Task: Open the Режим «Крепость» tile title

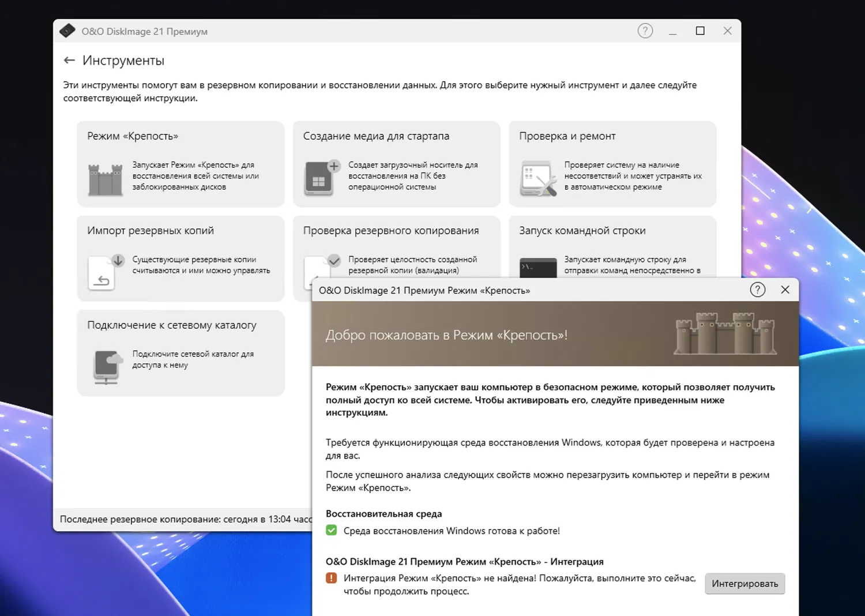Action: pos(133,136)
